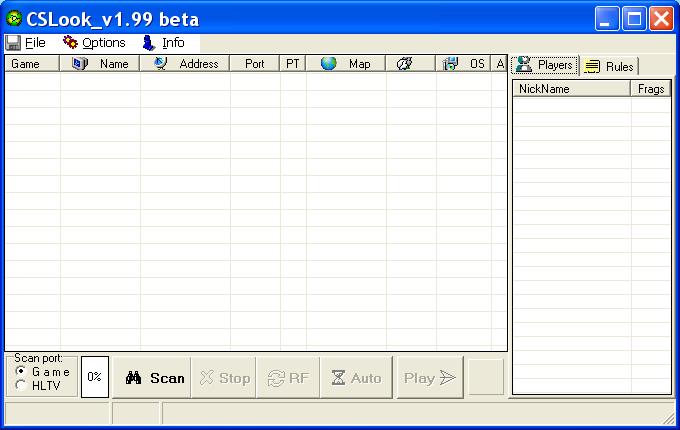Image resolution: width=680 pixels, height=430 pixels.
Task: Close the CSLook window
Action: [x=661, y=19]
